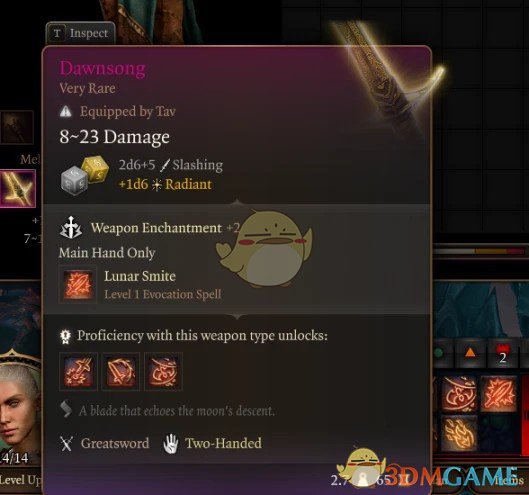Click the empty upper-left equipment slot
This screenshot has height=495, width=529.
coord(17,127)
